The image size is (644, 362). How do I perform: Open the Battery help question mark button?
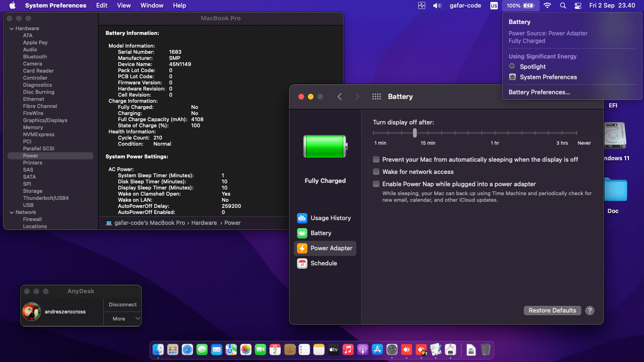pyautogui.click(x=590, y=311)
